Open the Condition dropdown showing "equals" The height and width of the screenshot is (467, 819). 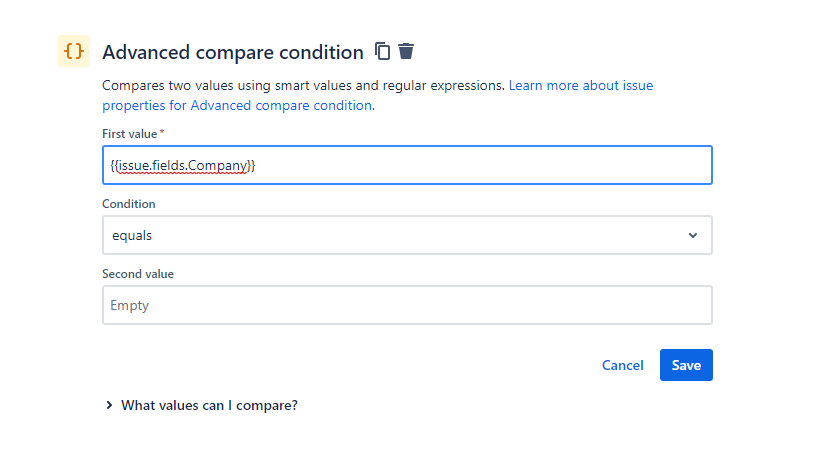[x=407, y=235]
